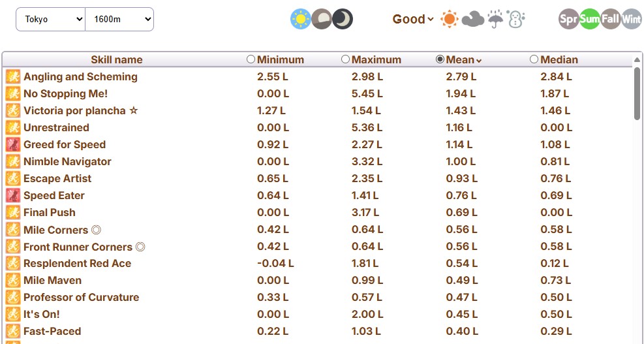Select the Resplendent Red Ace name

[77, 264]
